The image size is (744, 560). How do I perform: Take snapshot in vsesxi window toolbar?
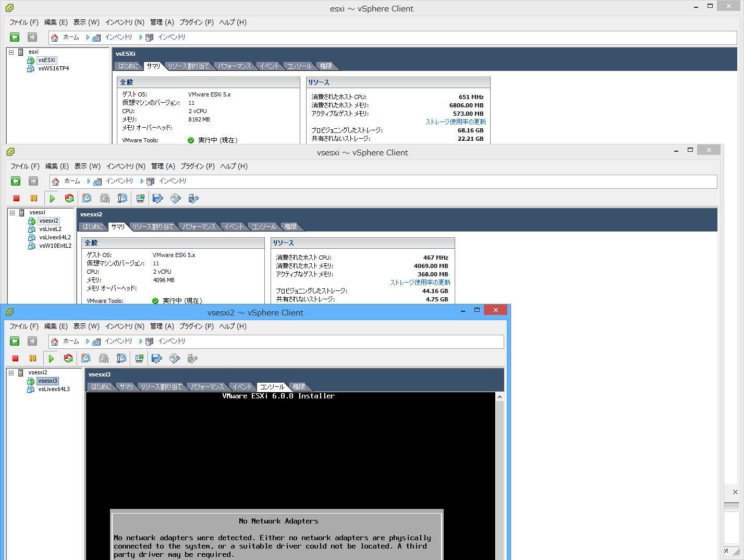click(87, 198)
